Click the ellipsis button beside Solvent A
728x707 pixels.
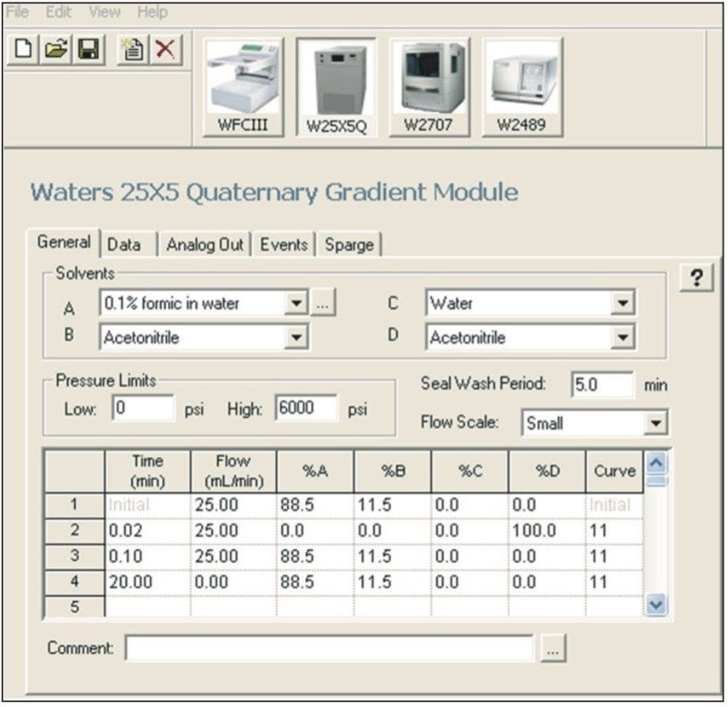click(323, 303)
